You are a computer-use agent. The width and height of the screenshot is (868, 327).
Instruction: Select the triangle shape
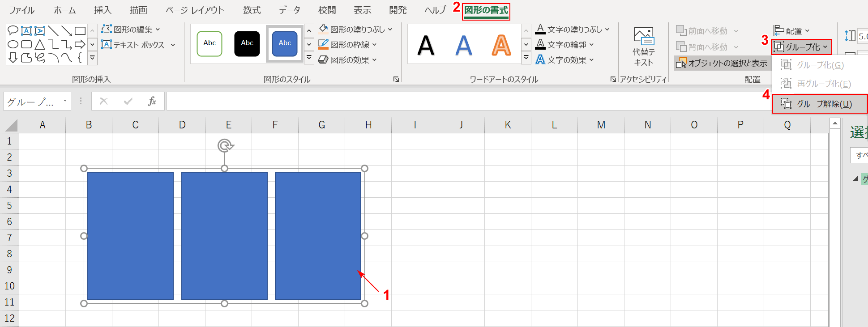40,44
